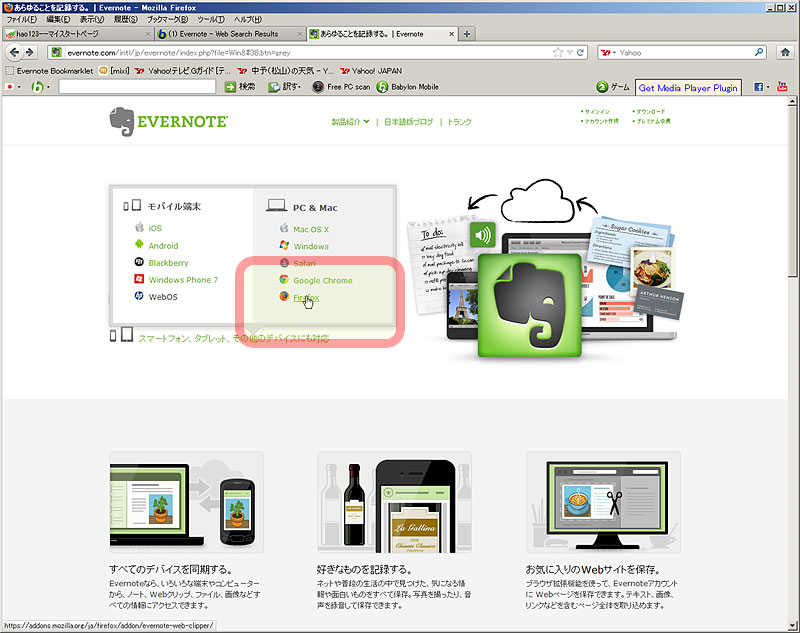Open the ファイル menu
800x633 pixels.
[x=21, y=19]
